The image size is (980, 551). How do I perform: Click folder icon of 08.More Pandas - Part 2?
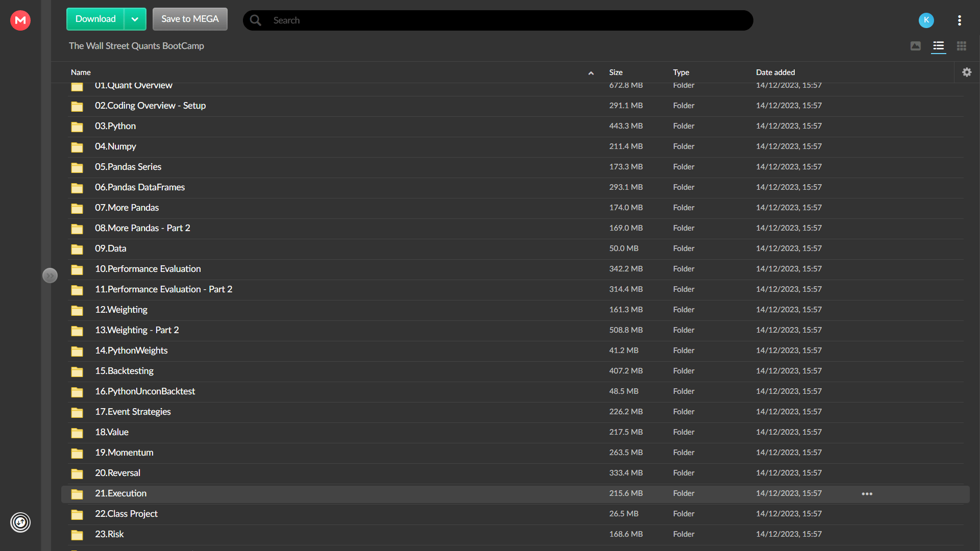click(x=77, y=229)
